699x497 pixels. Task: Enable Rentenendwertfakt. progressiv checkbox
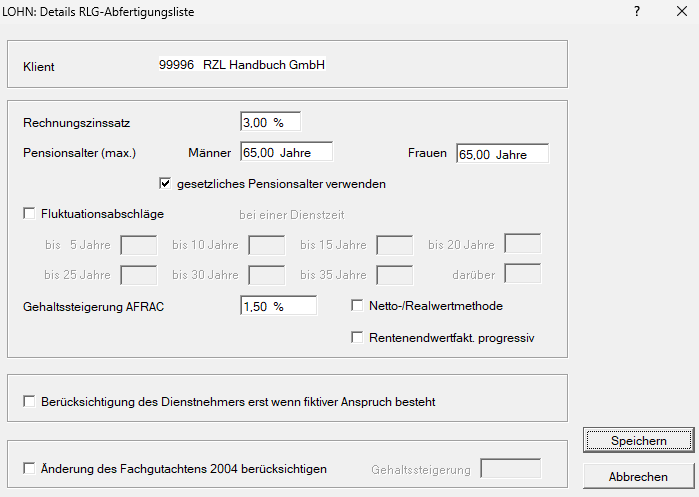358,338
